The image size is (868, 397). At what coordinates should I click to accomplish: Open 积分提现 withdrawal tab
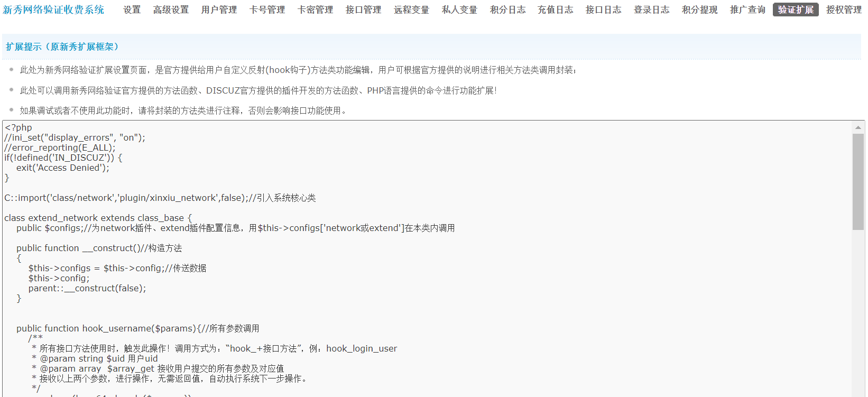tap(699, 10)
